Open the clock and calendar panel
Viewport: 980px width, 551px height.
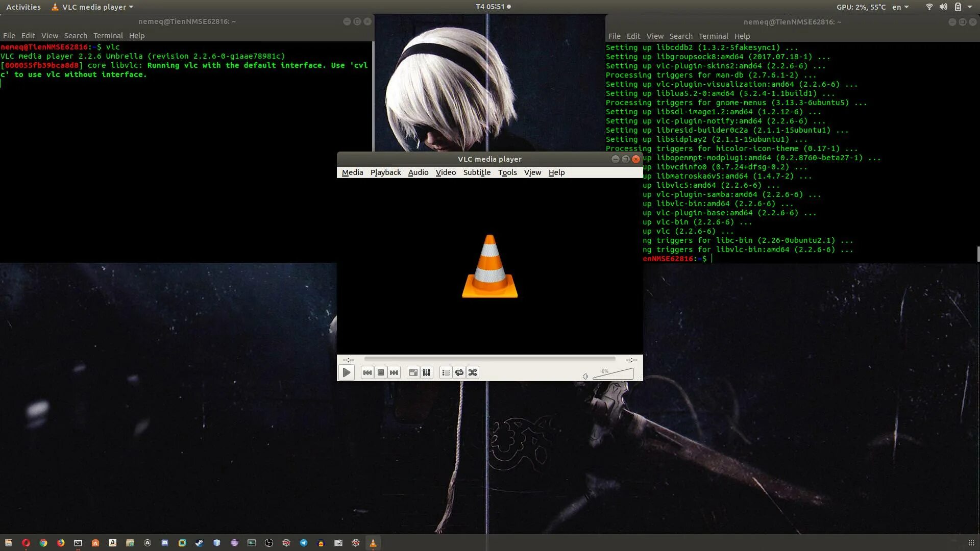(493, 7)
